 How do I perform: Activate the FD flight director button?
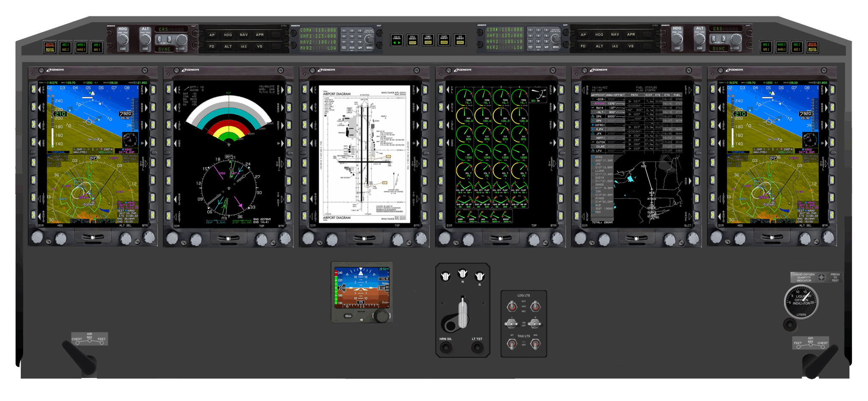coord(212,47)
